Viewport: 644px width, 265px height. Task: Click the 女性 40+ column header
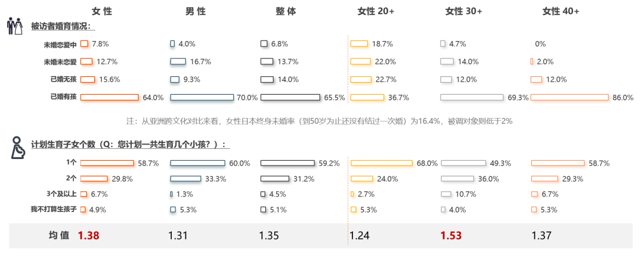[561, 11]
